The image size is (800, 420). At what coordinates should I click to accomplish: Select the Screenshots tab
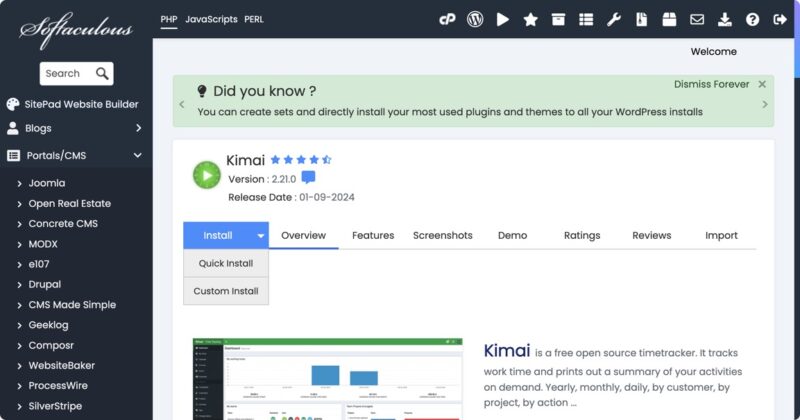pos(443,235)
